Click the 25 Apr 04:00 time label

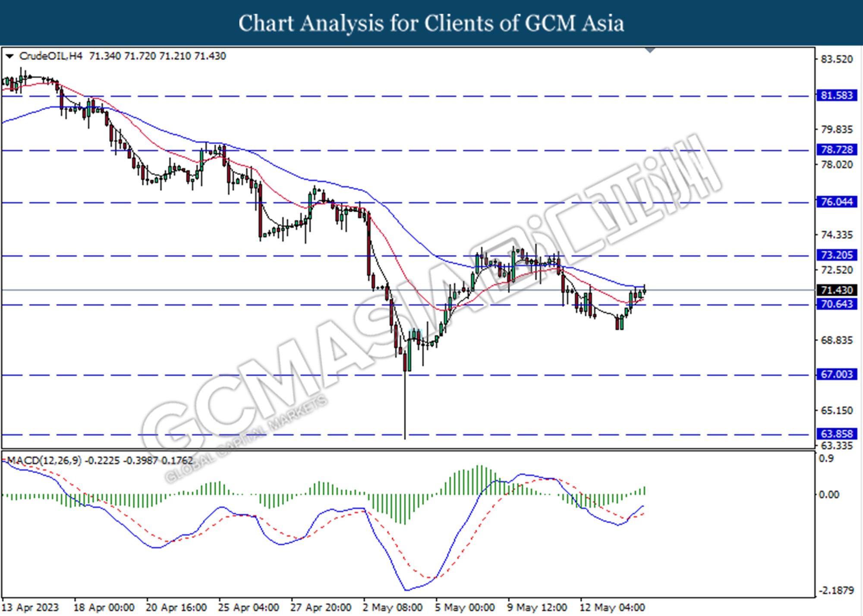coord(249,607)
